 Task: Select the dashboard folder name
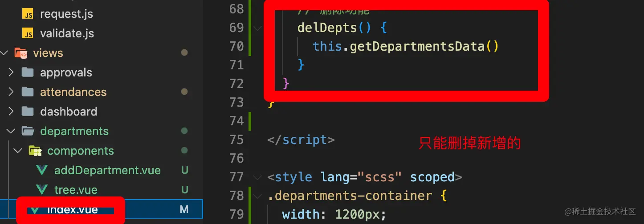pyautogui.click(x=69, y=112)
